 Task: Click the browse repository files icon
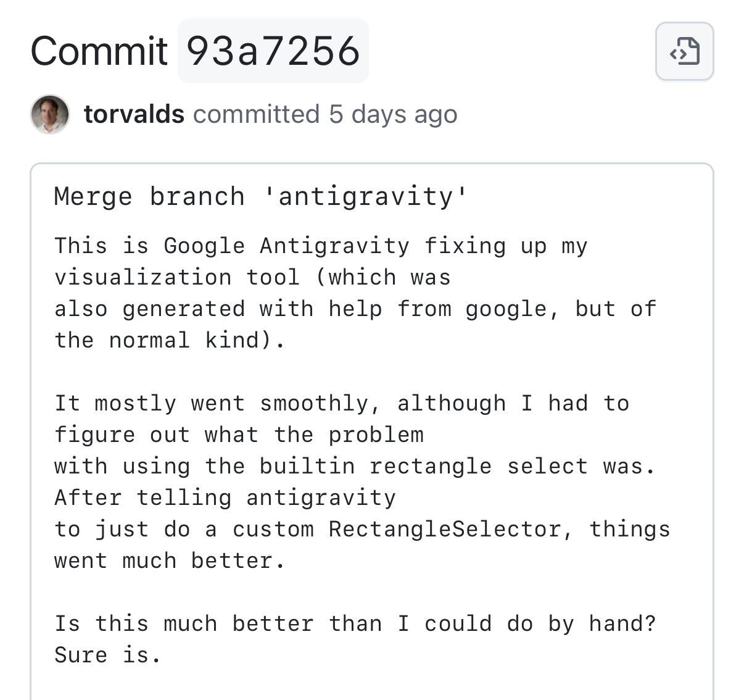(x=684, y=51)
